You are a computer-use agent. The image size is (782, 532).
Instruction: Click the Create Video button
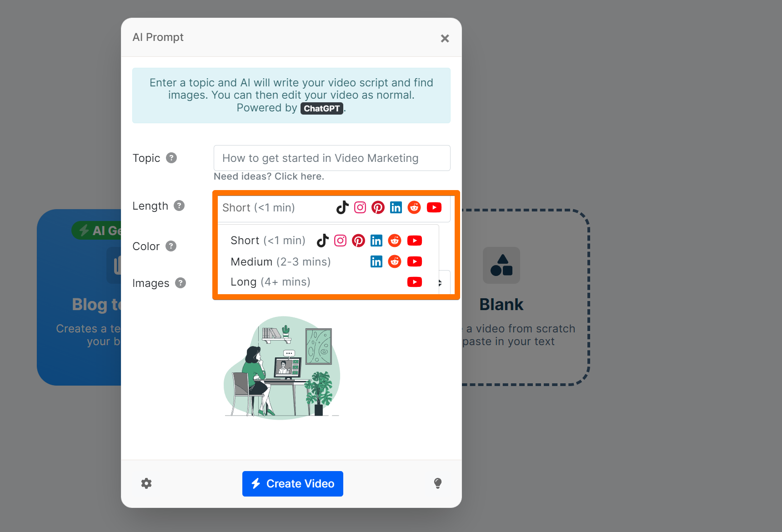point(293,484)
